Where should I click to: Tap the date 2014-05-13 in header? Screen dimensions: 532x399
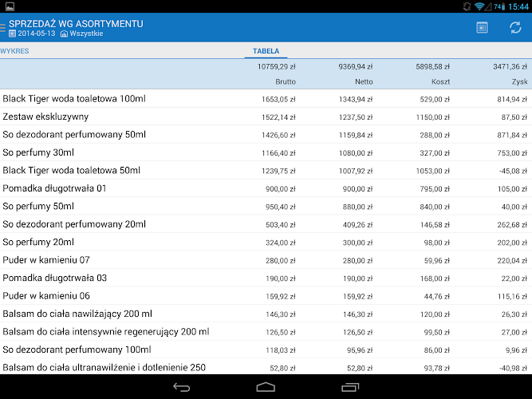(37, 34)
